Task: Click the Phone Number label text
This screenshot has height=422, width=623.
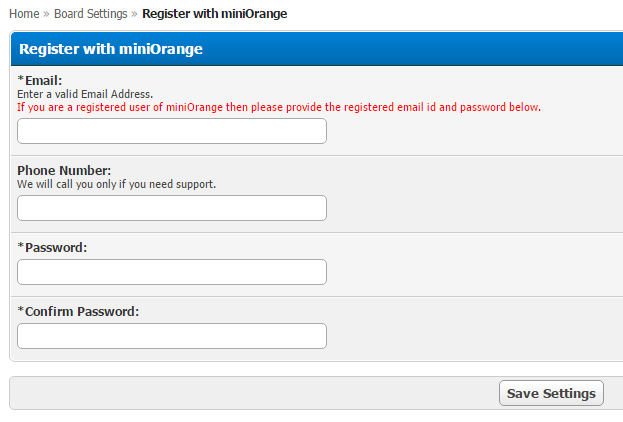Action: (64, 170)
